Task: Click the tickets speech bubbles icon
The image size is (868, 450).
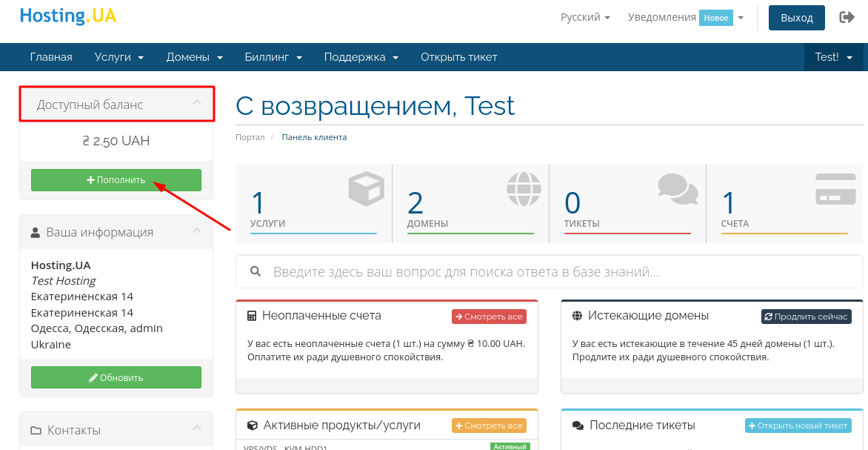Action: [678, 189]
